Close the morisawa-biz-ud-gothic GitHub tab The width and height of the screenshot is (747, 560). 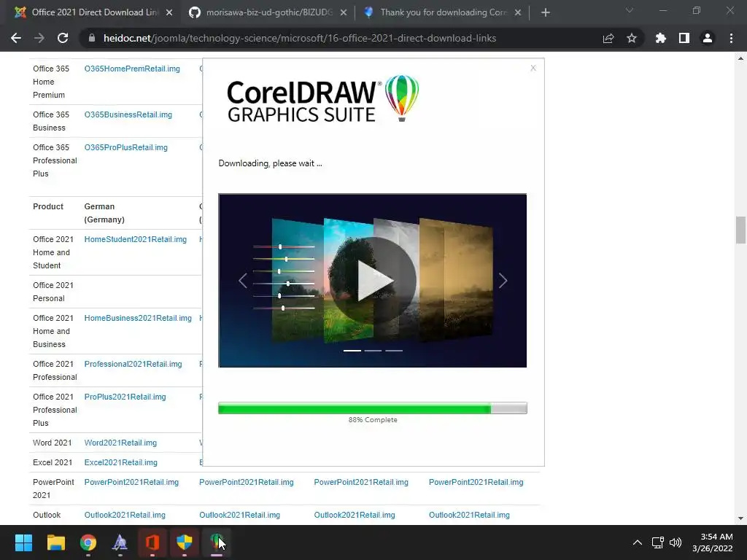click(x=344, y=12)
